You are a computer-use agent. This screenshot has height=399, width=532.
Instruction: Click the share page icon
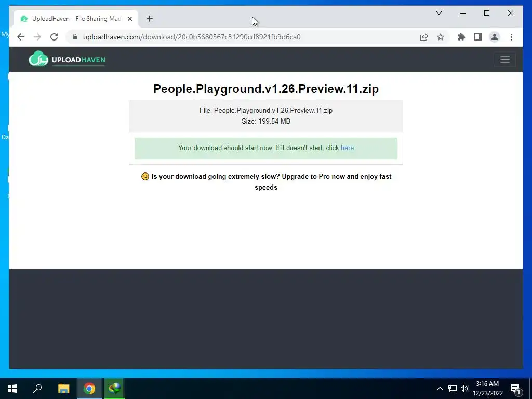(x=424, y=37)
